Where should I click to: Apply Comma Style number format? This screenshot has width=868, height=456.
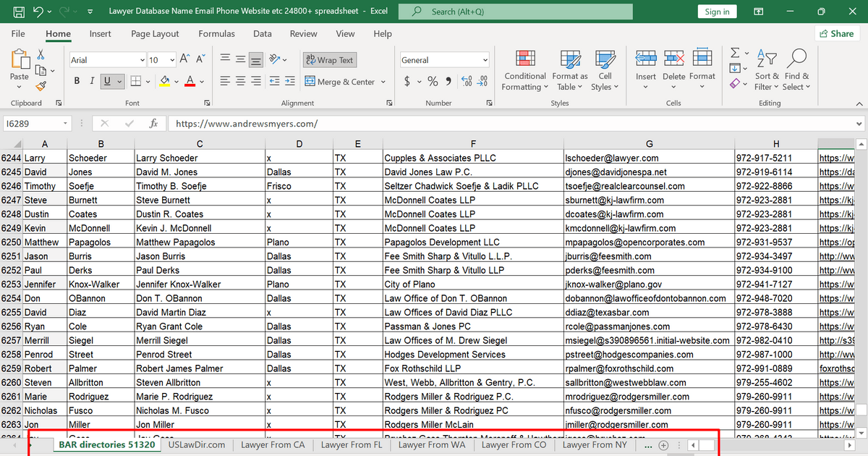tap(448, 81)
